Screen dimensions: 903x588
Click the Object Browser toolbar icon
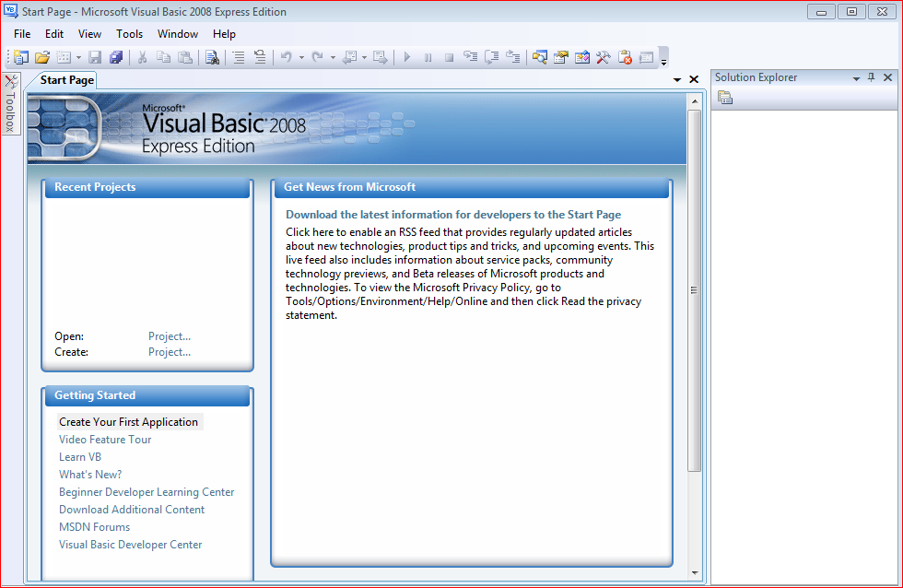[582, 57]
